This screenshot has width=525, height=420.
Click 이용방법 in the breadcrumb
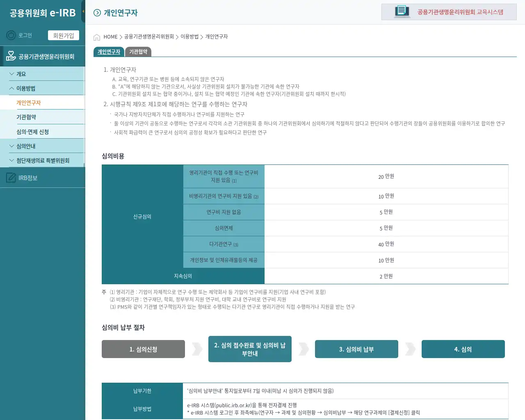point(189,37)
